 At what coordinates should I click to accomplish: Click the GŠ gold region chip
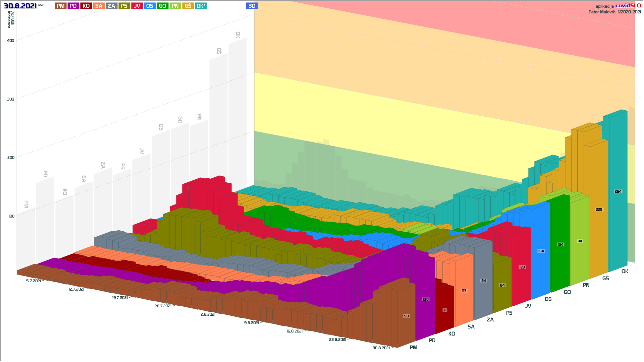(188, 6)
